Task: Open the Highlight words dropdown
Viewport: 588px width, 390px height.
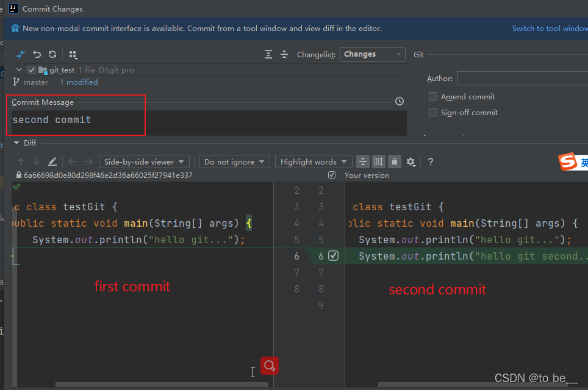Action: pyautogui.click(x=314, y=162)
